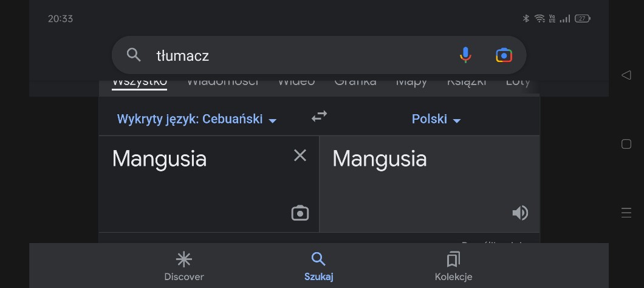This screenshot has width=644, height=288.
Task: Tap the source text Mangusia to edit
Action: pos(159,159)
